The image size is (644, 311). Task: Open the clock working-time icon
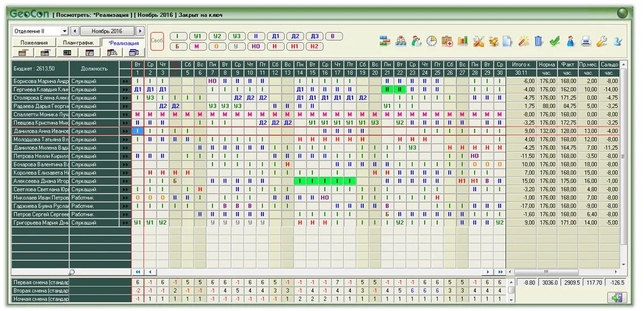(x=432, y=41)
